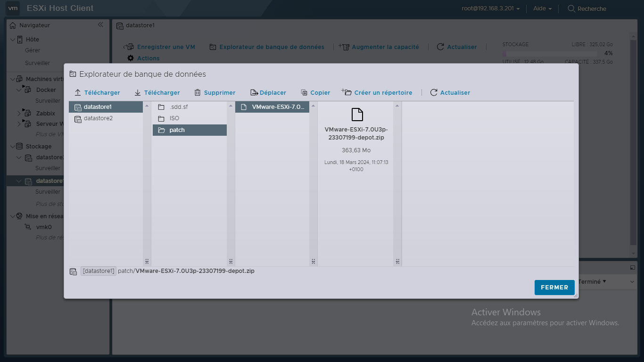
Task: Click the Supprimer trash icon
Action: pyautogui.click(x=198, y=92)
